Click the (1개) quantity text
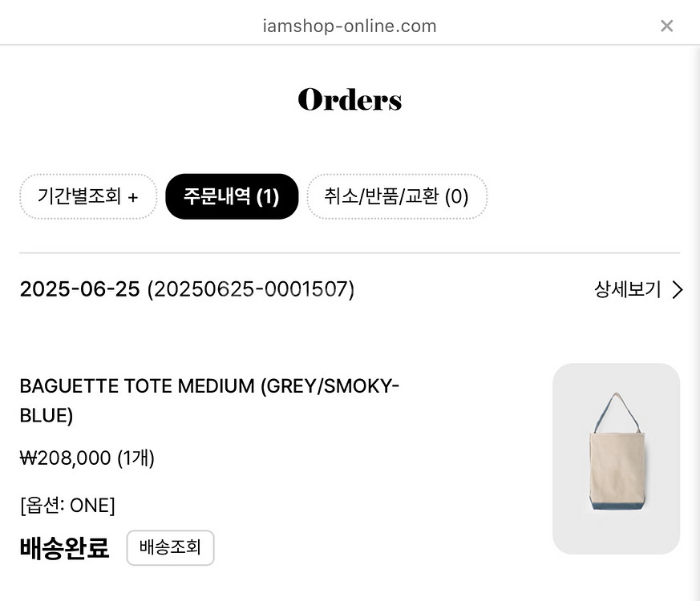Viewport: 700px width, 601px height. click(x=136, y=458)
